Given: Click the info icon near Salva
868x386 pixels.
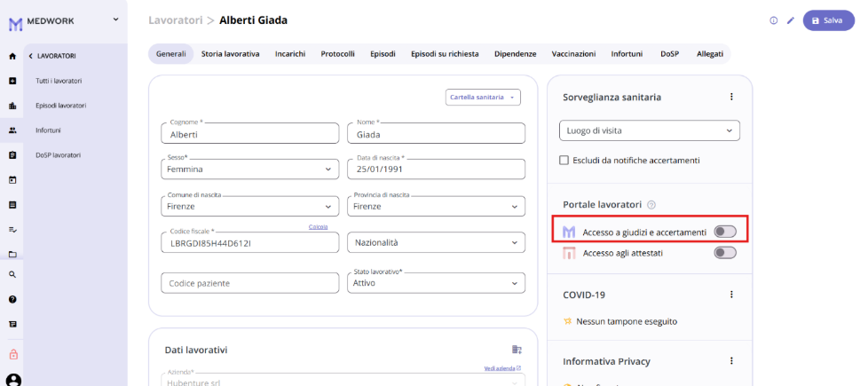Looking at the screenshot, I should (773, 20).
